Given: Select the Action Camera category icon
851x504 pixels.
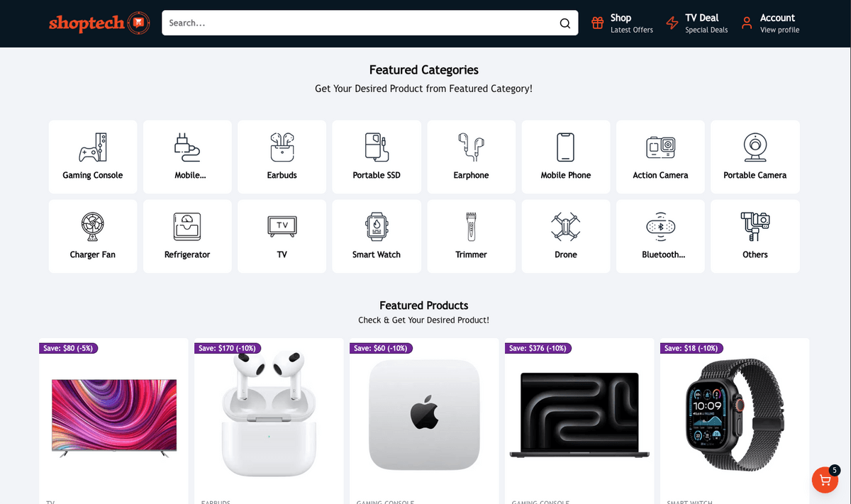Looking at the screenshot, I should click(x=660, y=147).
